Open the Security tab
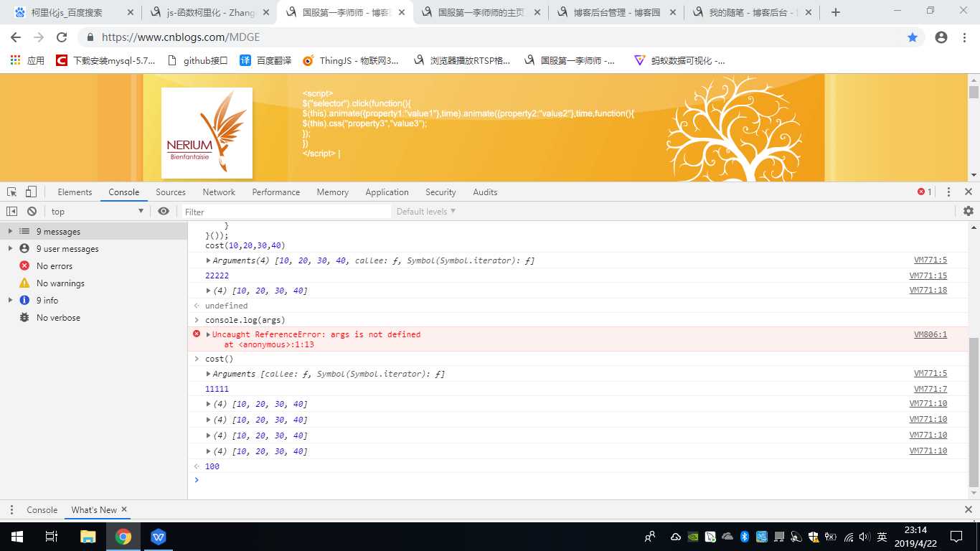 pos(440,192)
